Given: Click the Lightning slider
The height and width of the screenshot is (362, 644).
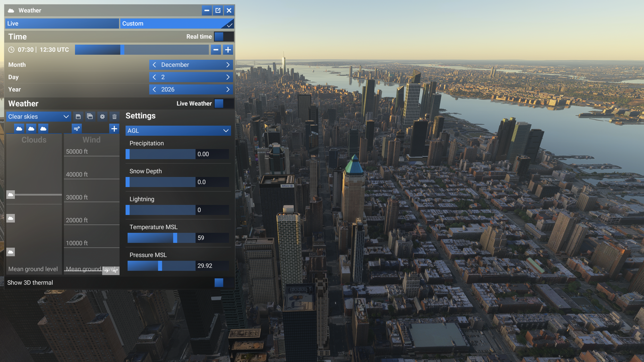Looking at the screenshot, I should pos(162,210).
